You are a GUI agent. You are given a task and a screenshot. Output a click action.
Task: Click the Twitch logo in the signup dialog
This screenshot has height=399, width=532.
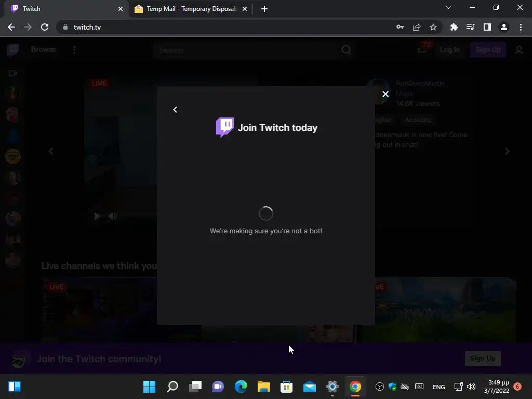(224, 127)
